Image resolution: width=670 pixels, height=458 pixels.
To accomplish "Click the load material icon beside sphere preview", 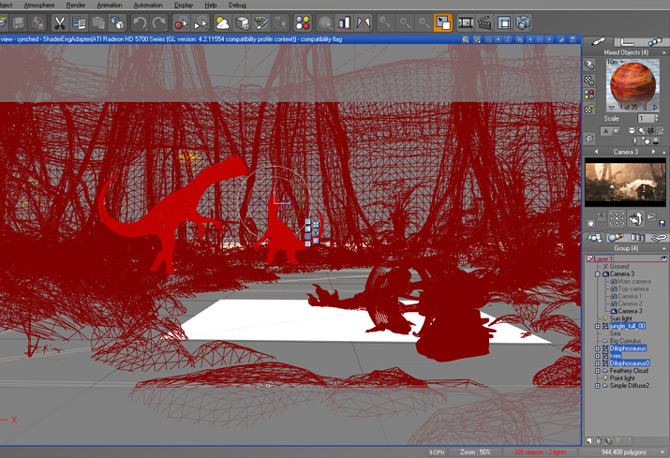I will pos(590,65).
